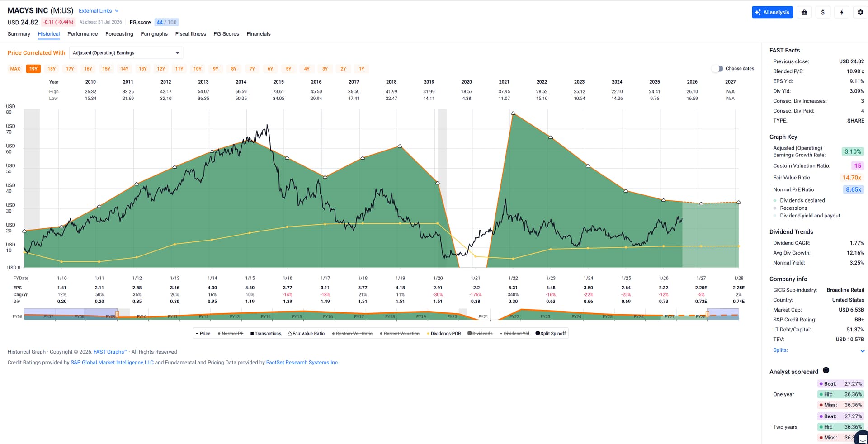Click the dollar sign currency icon

[823, 12]
